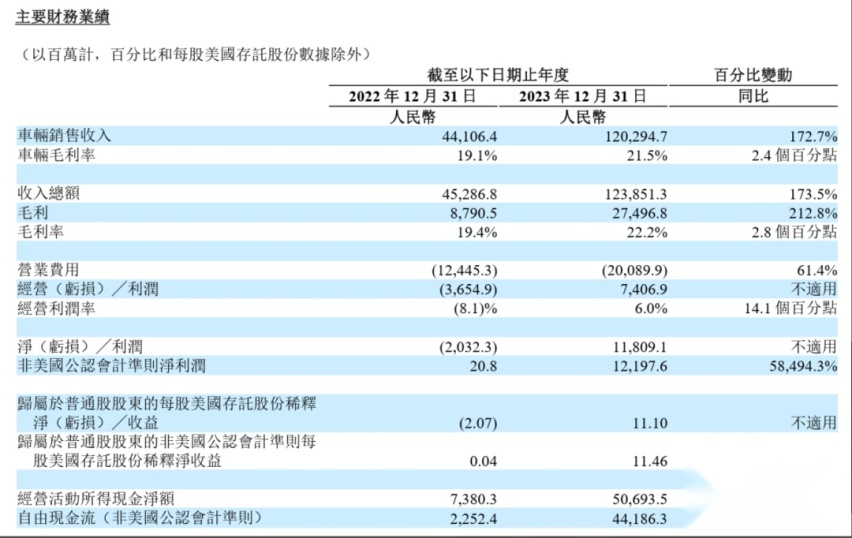Click the heading 主要財務業績
This screenshot has height=538, width=852.
(x=62, y=16)
